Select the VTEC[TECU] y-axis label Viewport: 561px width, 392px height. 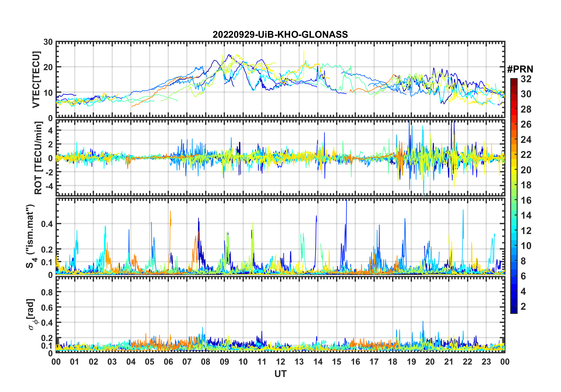point(36,80)
